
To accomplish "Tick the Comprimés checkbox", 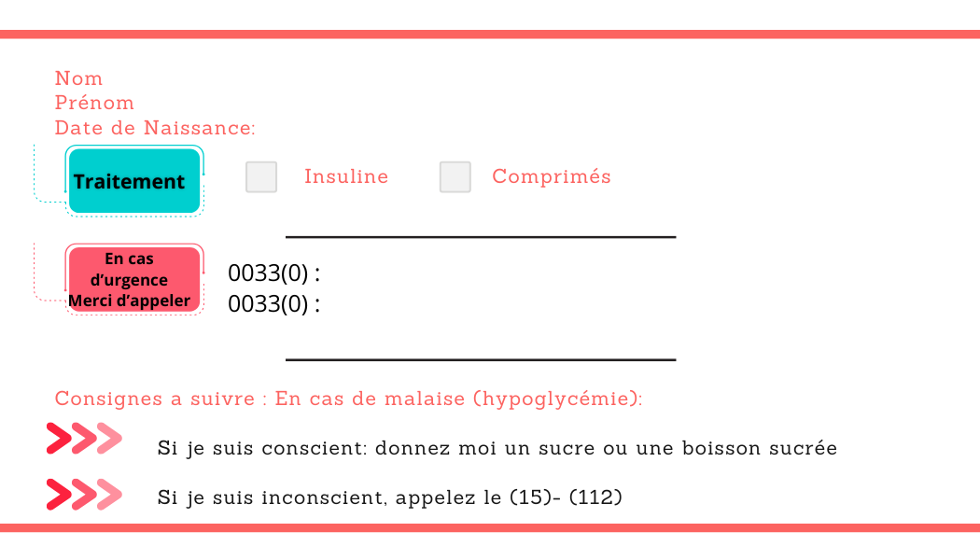I will pos(455,177).
